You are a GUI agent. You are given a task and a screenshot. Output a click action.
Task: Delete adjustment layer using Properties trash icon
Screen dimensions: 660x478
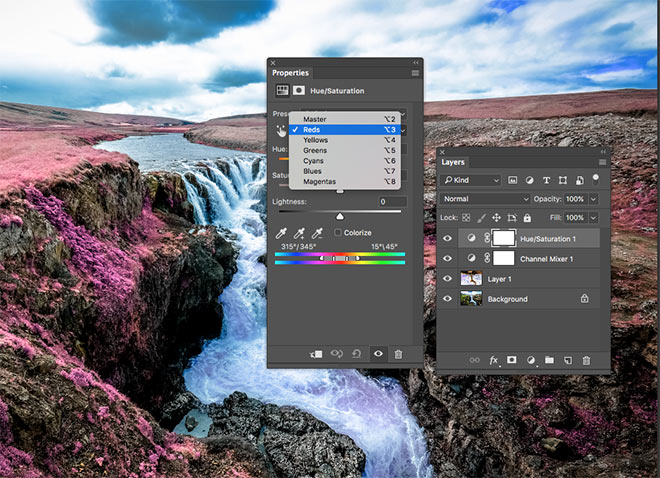(x=398, y=354)
